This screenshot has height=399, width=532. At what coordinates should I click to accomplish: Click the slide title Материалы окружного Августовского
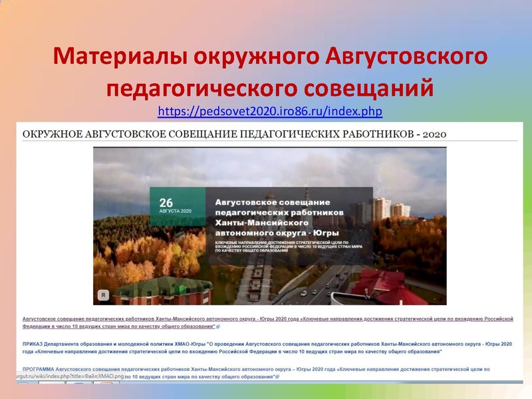[x=270, y=58]
